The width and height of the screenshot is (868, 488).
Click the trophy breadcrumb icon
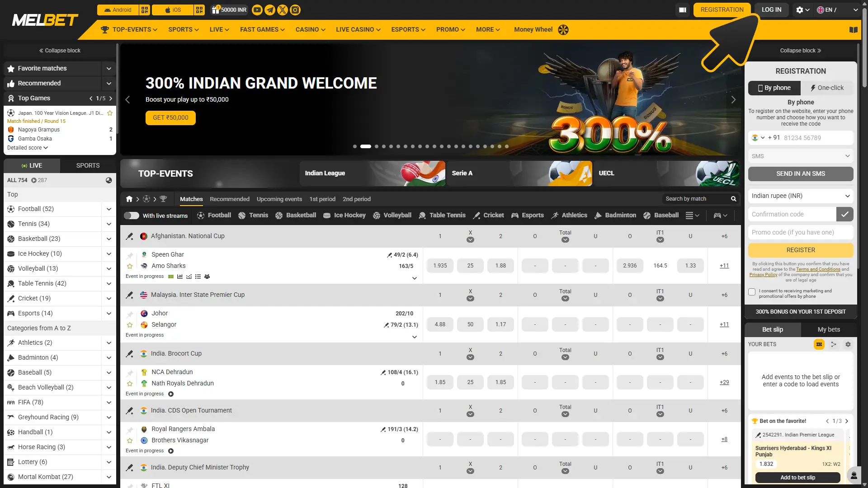click(163, 199)
